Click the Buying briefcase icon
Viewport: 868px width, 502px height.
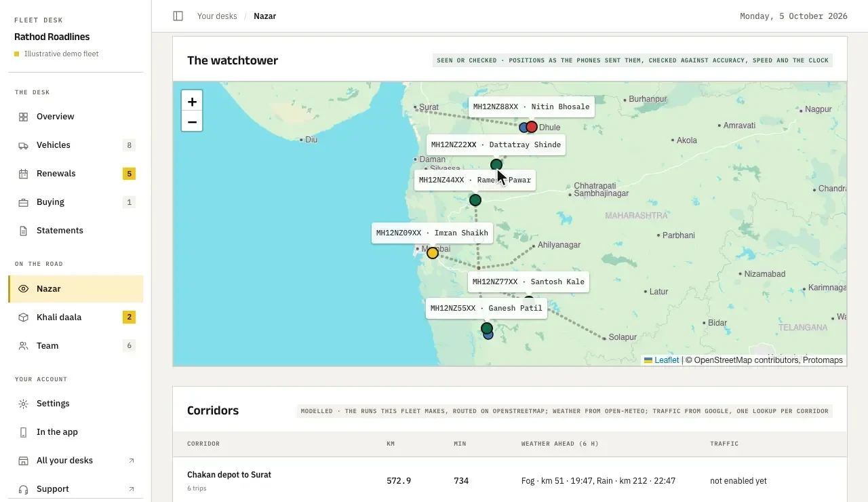(23, 202)
